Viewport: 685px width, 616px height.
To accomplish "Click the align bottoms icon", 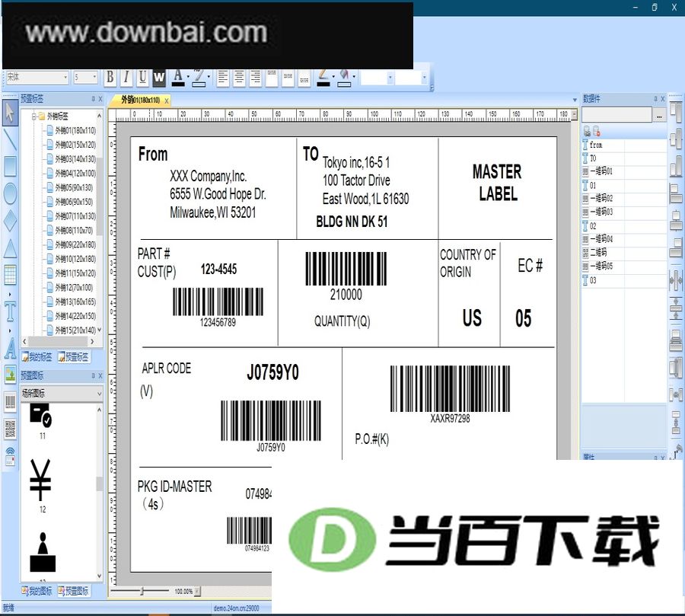I will coord(675,166).
